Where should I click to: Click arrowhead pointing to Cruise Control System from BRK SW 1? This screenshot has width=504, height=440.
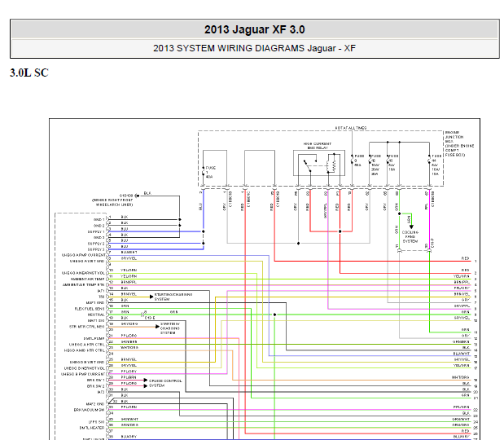click(x=146, y=381)
